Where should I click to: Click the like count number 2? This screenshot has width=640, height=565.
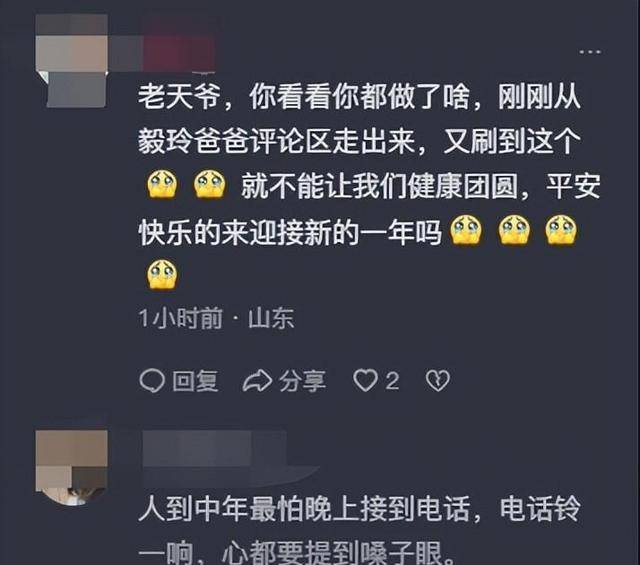pos(392,381)
